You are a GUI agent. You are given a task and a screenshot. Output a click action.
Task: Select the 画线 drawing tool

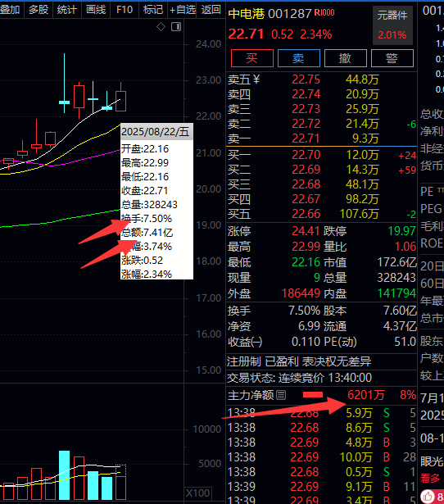tap(96, 10)
